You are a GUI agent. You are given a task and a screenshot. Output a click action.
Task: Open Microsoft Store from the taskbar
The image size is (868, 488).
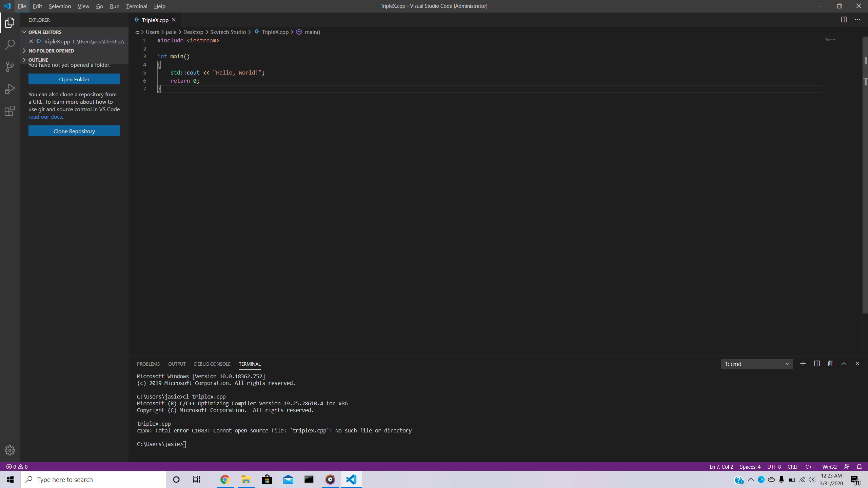point(267,480)
